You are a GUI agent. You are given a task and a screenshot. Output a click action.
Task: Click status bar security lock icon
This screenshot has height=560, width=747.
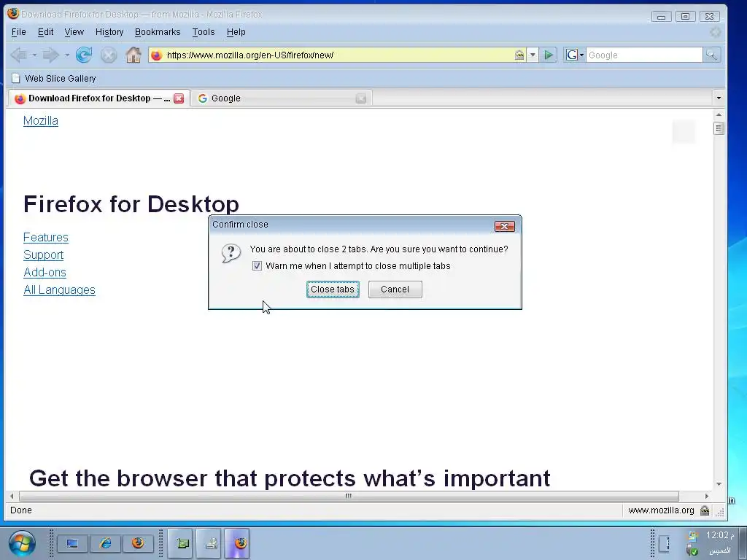(705, 510)
